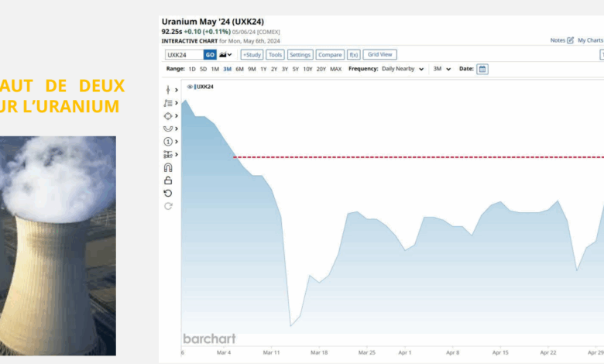
Task: Toggle UXK24 series visibility eye icon
Action: coord(190,87)
